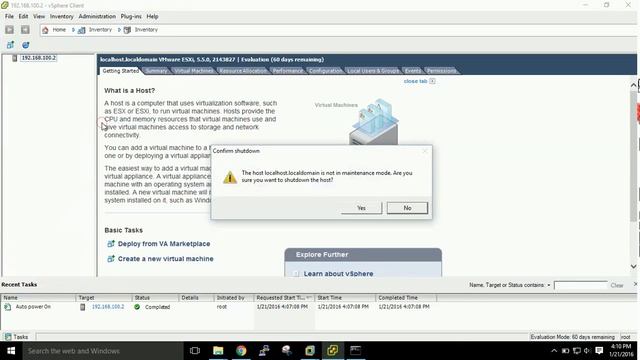This screenshot has width=640, height=360.
Task: Switch to the Virtual Machines tab
Action: click(x=193, y=71)
